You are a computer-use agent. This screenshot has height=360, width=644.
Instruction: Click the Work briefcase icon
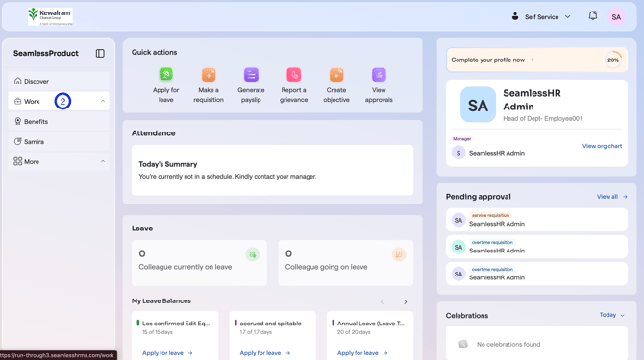click(17, 101)
